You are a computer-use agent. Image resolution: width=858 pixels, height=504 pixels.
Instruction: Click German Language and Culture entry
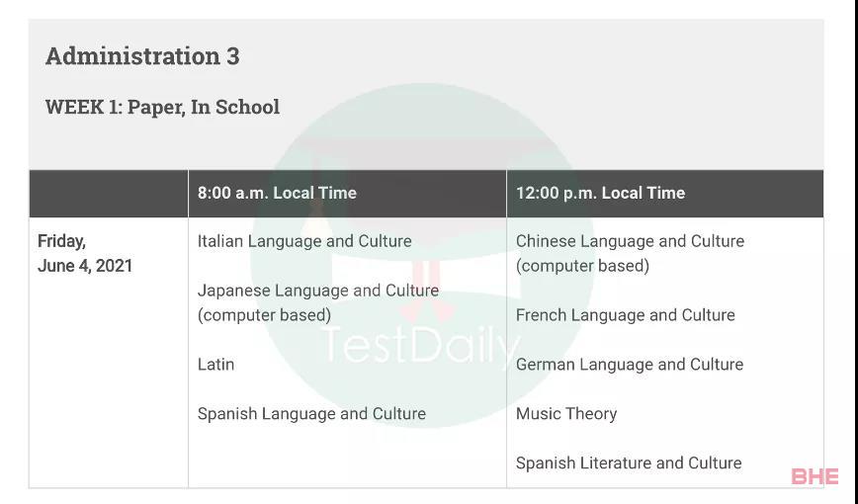coord(630,365)
